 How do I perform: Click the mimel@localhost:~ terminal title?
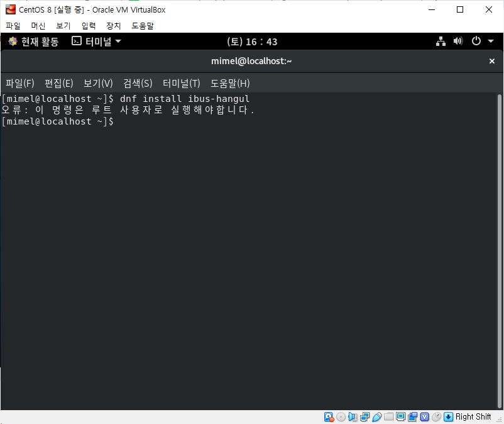click(251, 61)
